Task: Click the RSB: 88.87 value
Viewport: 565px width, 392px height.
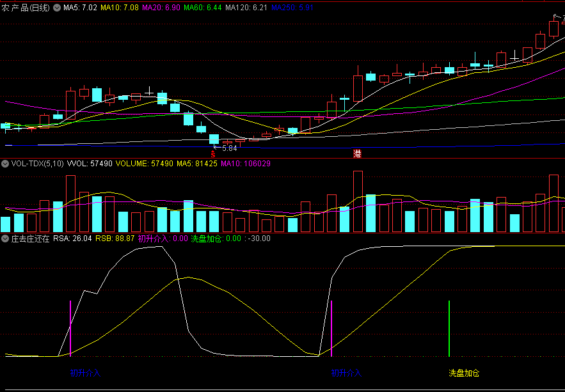Action: [x=115, y=239]
